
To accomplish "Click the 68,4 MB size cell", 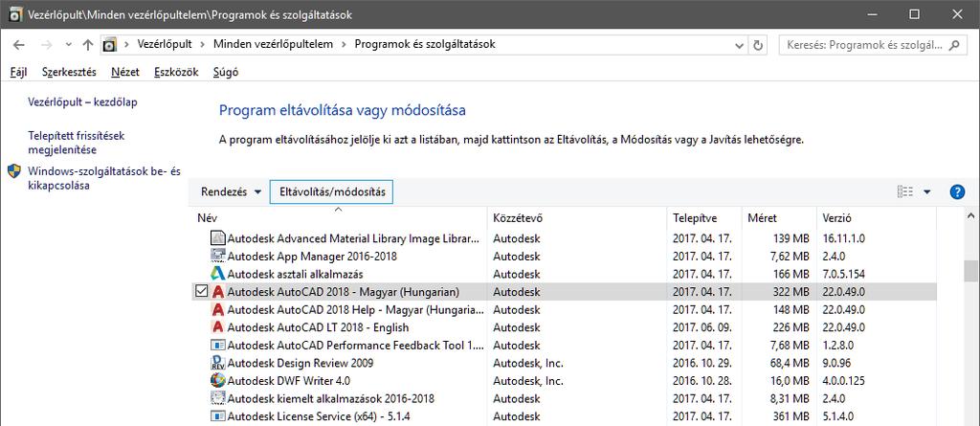I will [x=790, y=363].
